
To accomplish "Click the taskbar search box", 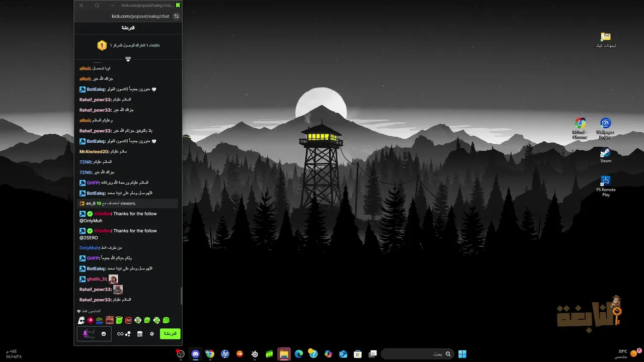I will pyautogui.click(x=417, y=354).
